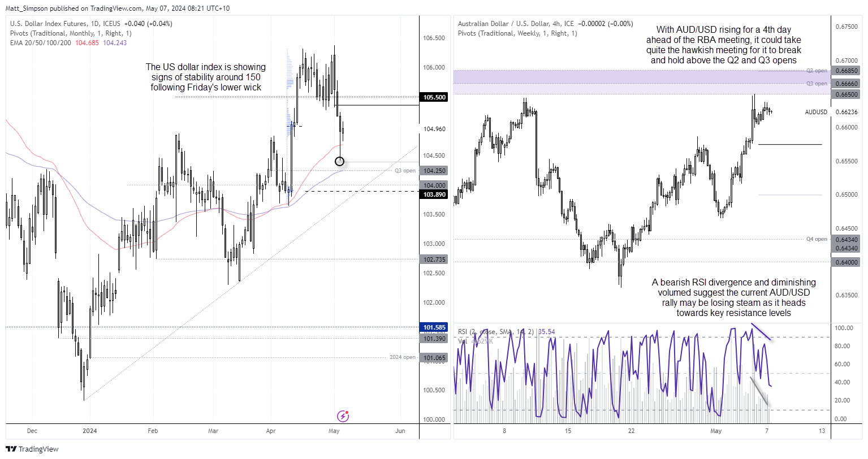
Task: Click the RSI indicator label reading 35.54
Action: tap(507, 332)
